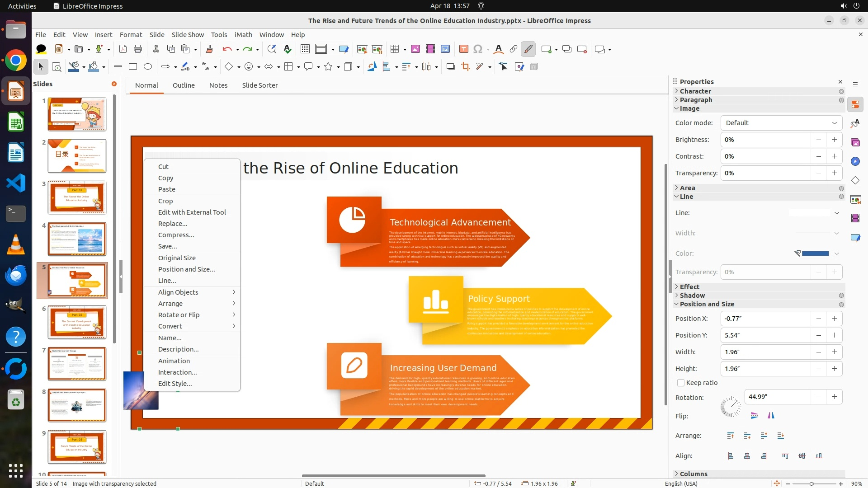Click the flip vertically icon
This screenshot has height=488, width=868.
[x=754, y=416]
